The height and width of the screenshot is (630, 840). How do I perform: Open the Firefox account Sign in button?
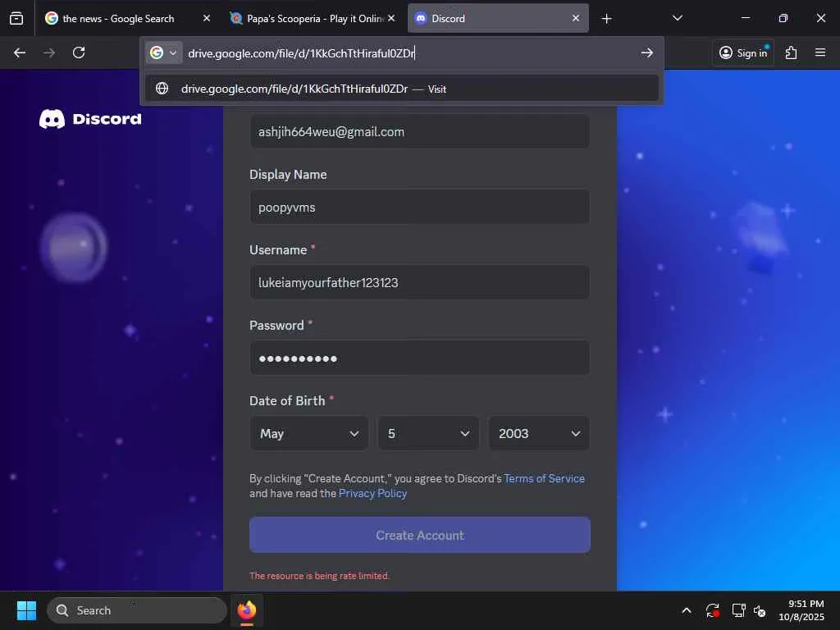743,52
